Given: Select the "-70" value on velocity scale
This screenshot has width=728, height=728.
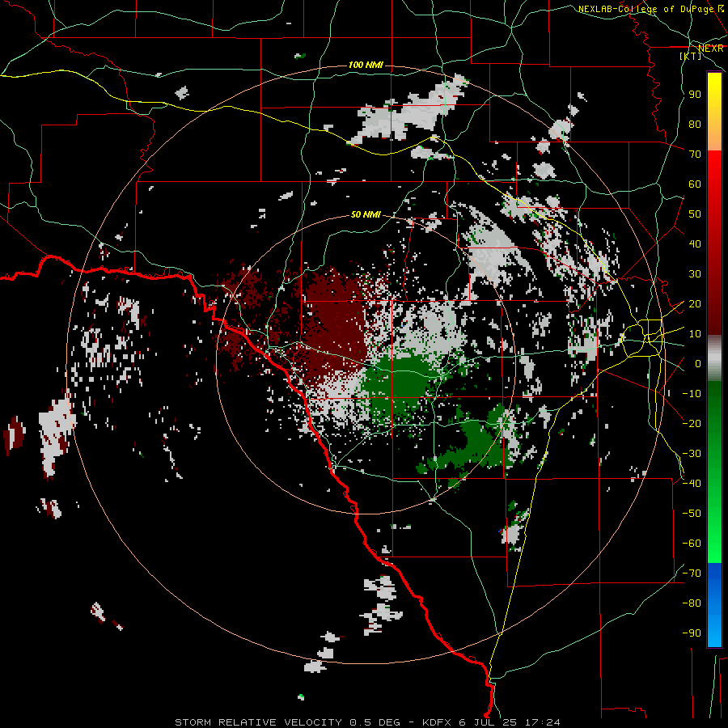Looking at the screenshot, I should click(692, 573).
